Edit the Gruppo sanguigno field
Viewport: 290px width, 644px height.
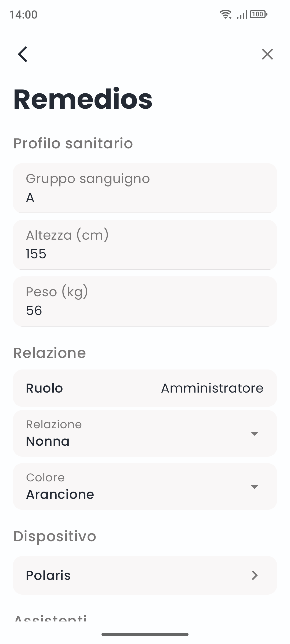(145, 188)
